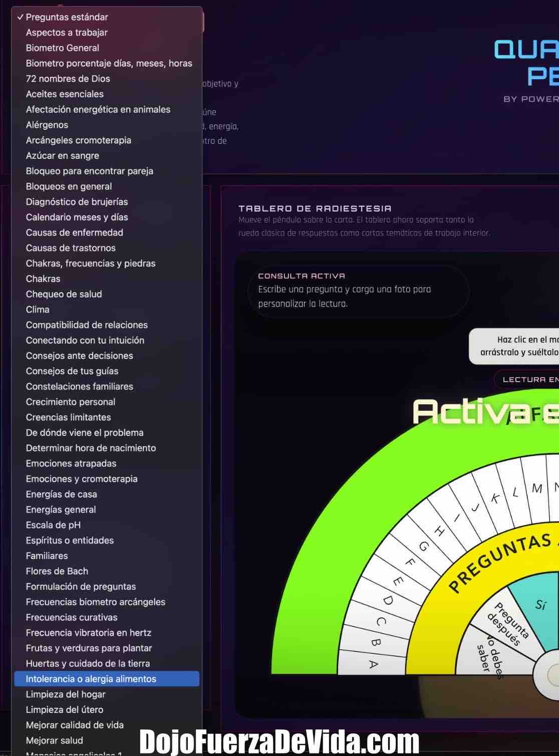Select Causas de enfermedad option
Image resolution: width=559 pixels, height=756 pixels.
tap(107, 232)
